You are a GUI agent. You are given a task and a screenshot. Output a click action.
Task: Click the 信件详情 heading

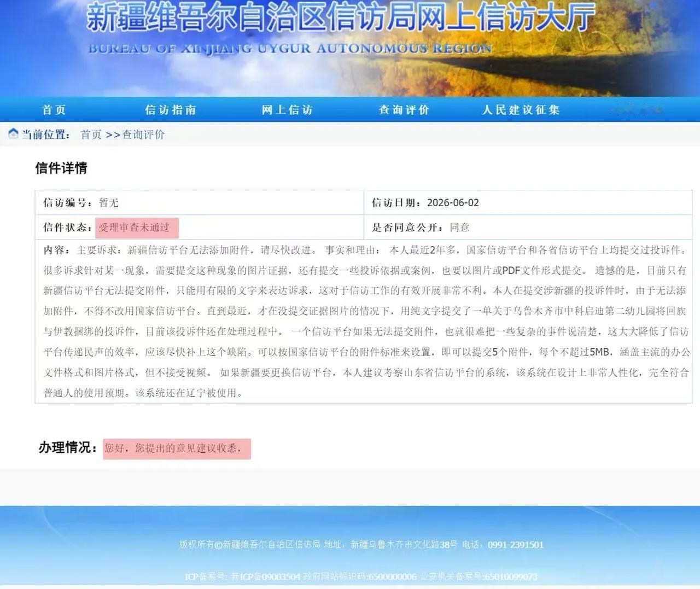pos(61,168)
